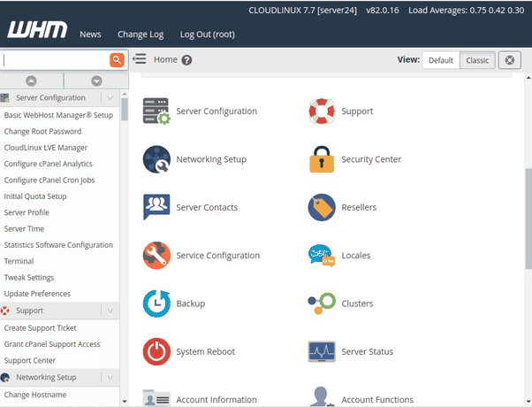Screen dimensions: 532x407
Task: Open Grant cPanel Support Access
Action: click(52, 344)
